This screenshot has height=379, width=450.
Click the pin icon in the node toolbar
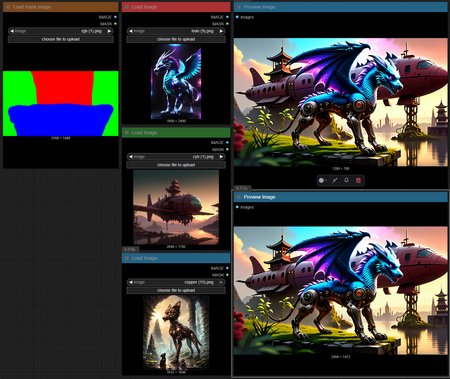[346, 180]
